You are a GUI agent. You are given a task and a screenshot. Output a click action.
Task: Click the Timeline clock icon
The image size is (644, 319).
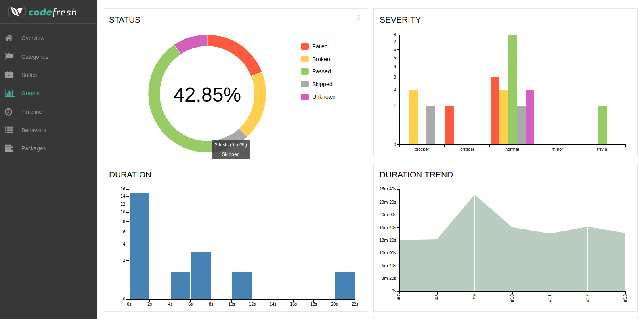(9, 112)
